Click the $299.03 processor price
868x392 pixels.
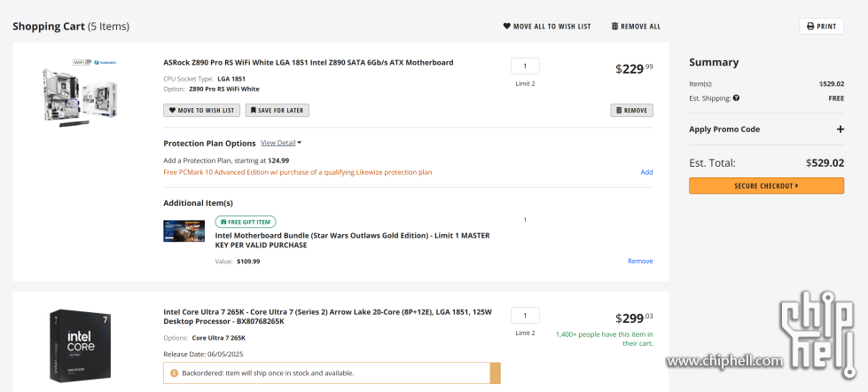635,318
